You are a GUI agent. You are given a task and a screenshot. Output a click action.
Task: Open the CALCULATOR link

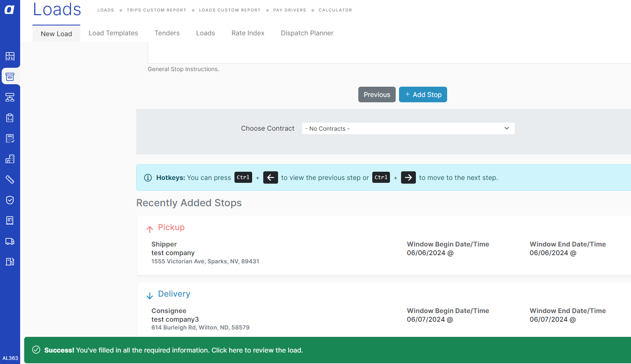click(335, 10)
